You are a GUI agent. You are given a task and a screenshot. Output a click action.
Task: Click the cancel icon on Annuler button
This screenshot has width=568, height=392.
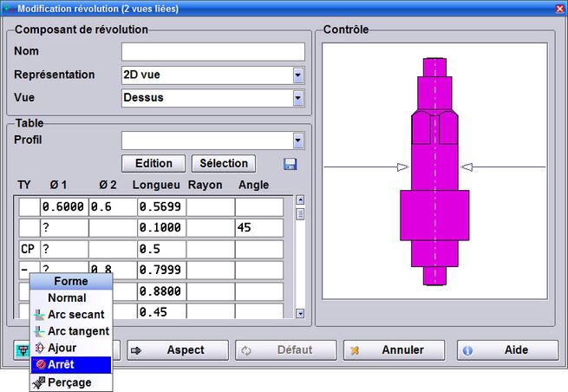[x=355, y=350]
